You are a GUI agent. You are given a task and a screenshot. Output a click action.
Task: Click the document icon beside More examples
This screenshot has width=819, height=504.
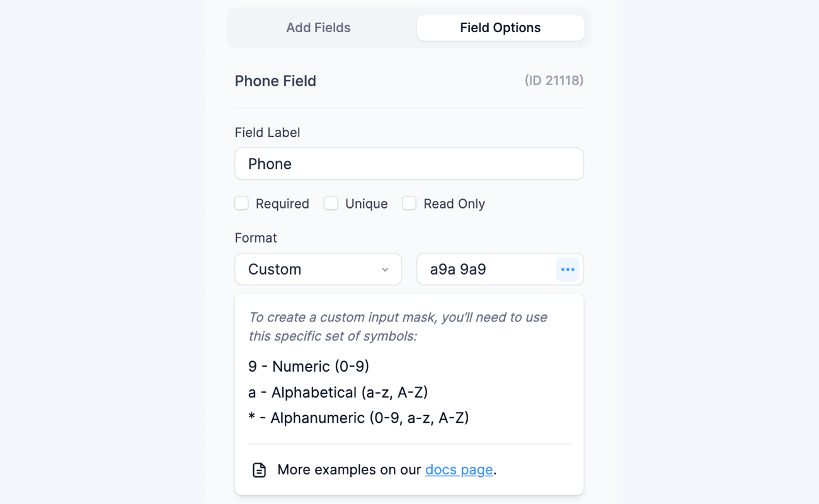pos(259,469)
